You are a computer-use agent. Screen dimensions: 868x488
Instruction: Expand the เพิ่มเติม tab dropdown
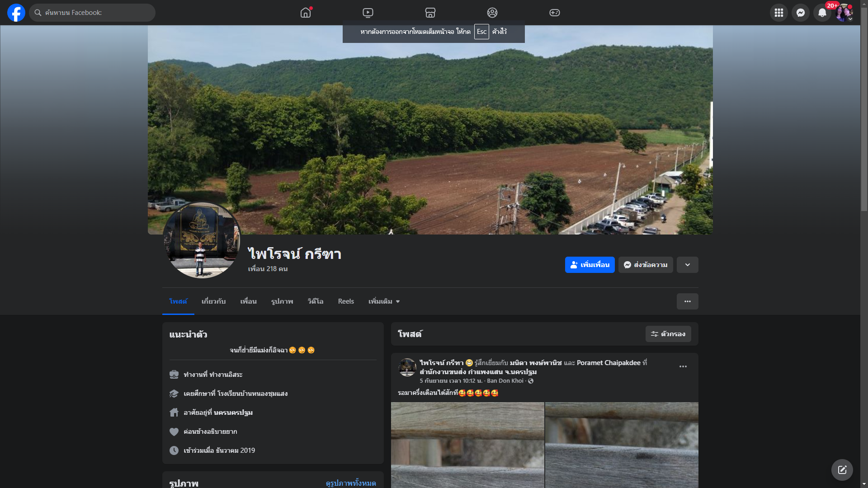click(x=384, y=301)
